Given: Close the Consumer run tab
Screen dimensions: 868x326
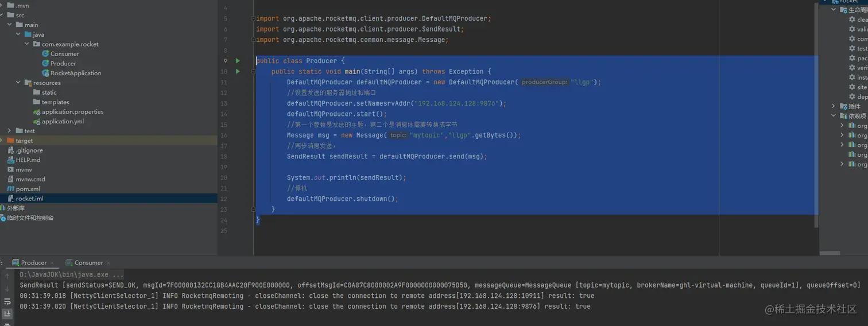Looking at the screenshot, I should [x=109, y=263].
